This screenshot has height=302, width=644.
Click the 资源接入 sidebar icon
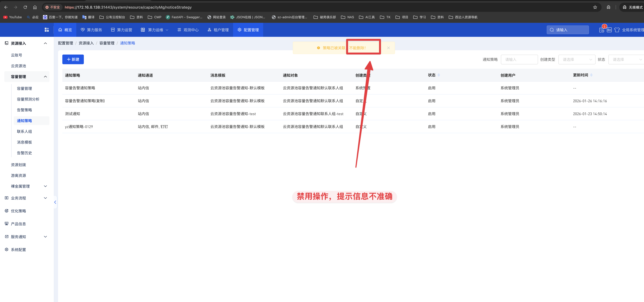point(6,43)
